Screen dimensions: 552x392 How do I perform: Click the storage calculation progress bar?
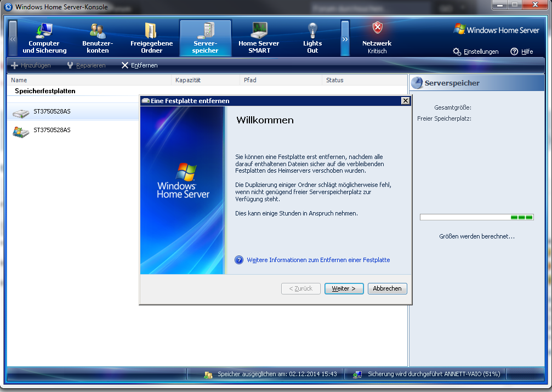click(477, 217)
